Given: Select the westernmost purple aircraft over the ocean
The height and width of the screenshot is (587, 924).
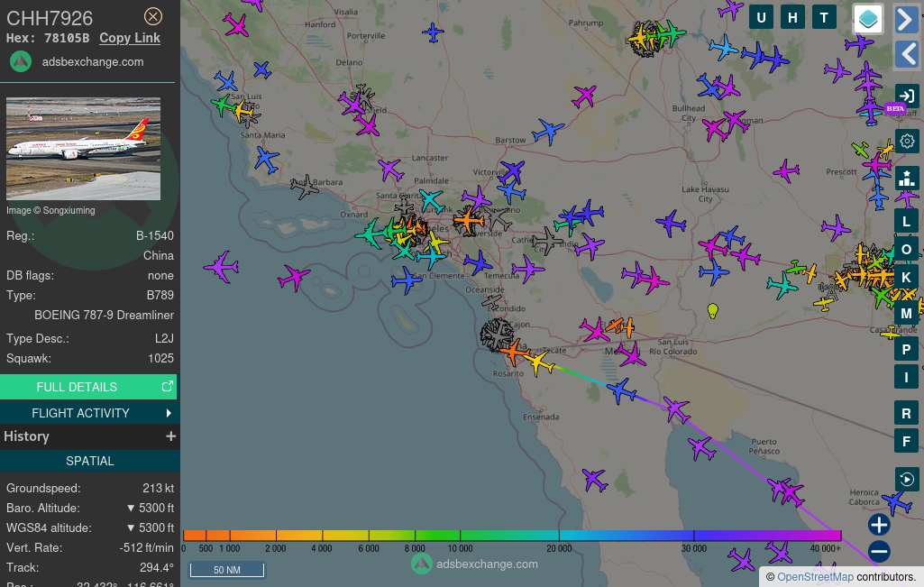Looking at the screenshot, I should (x=222, y=267).
